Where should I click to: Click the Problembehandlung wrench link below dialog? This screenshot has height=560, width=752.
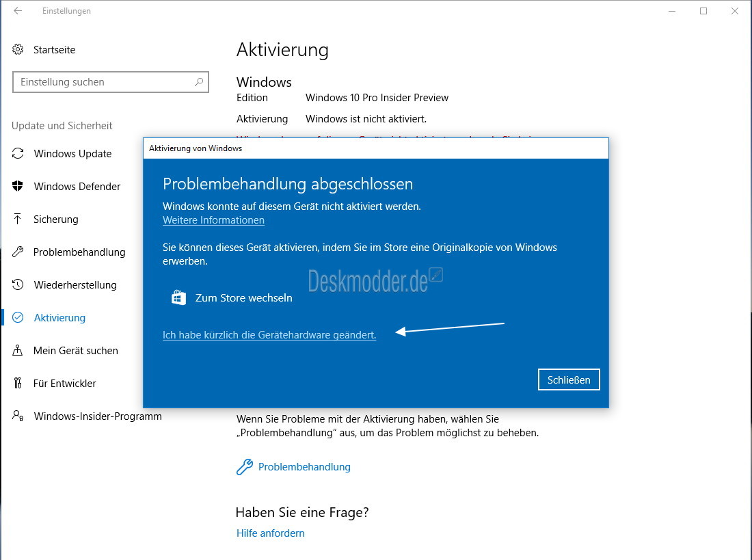pos(304,467)
